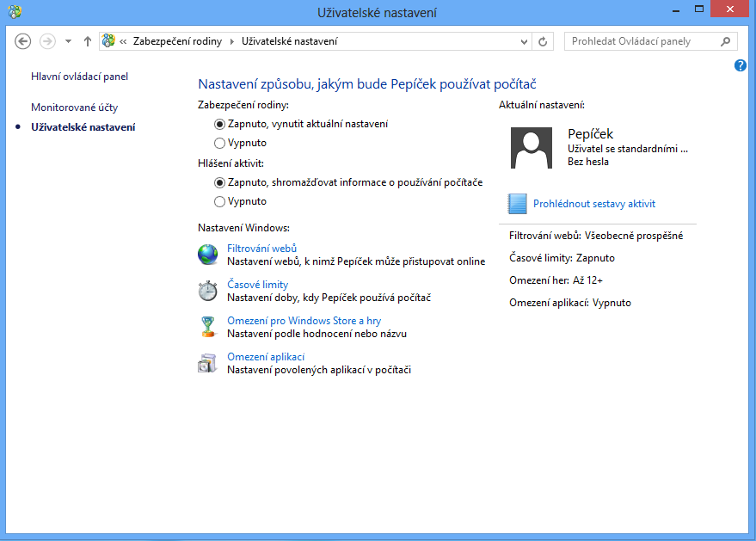Click the globe icon for Filtrování webů
This screenshot has height=541, width=756.
pyautogui.click(x=208, y=255)
